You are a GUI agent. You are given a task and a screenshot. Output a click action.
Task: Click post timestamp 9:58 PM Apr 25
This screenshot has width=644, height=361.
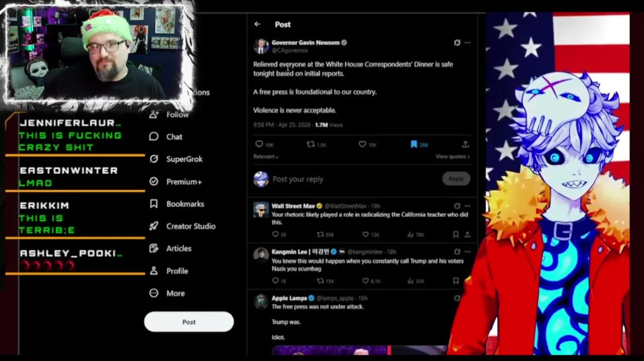282,125
